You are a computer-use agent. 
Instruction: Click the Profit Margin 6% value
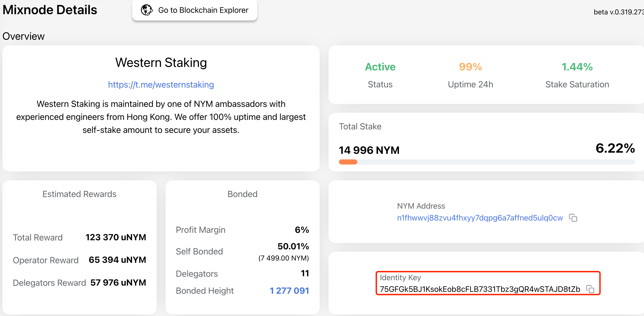click(x=302, y=230)
